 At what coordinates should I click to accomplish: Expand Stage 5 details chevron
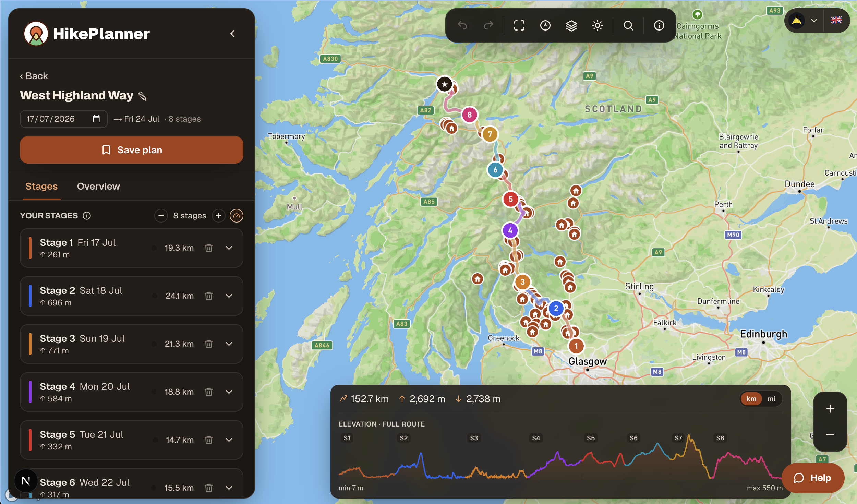[229, 440]
